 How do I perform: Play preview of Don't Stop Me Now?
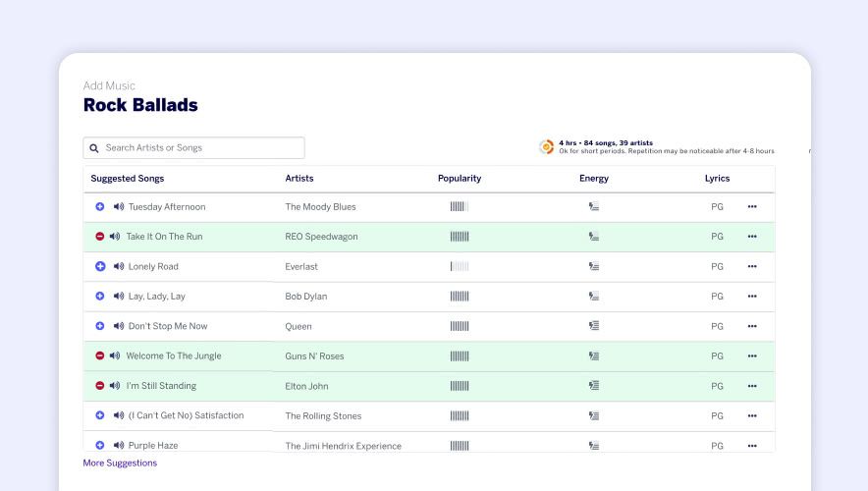[x=119, y=326]
